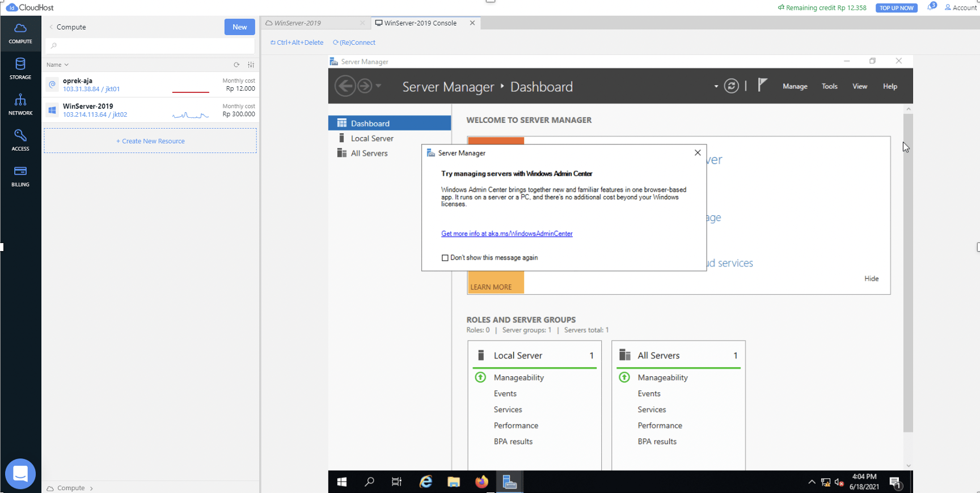This screenshot has width=980, height=493.
Task: Close the WinServer-2019 Console tab
Action: (472, 23)
